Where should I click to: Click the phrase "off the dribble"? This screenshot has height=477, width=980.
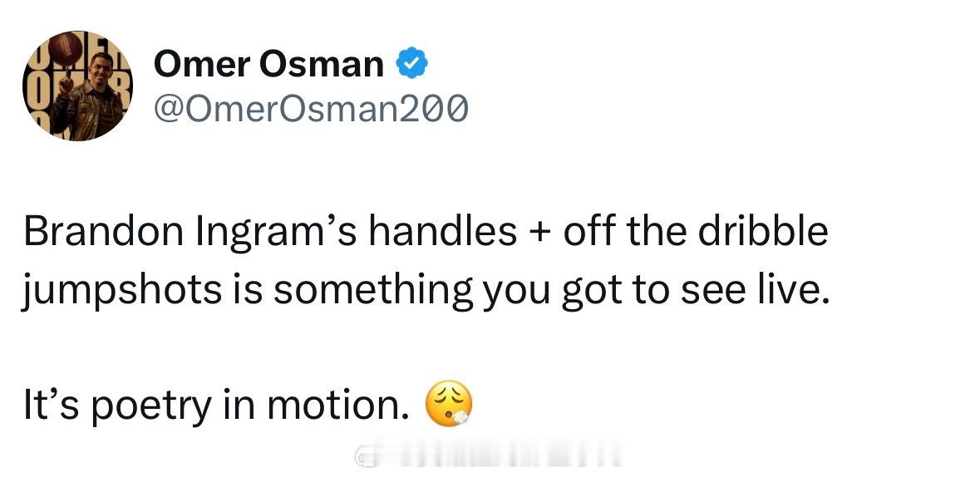695,232
